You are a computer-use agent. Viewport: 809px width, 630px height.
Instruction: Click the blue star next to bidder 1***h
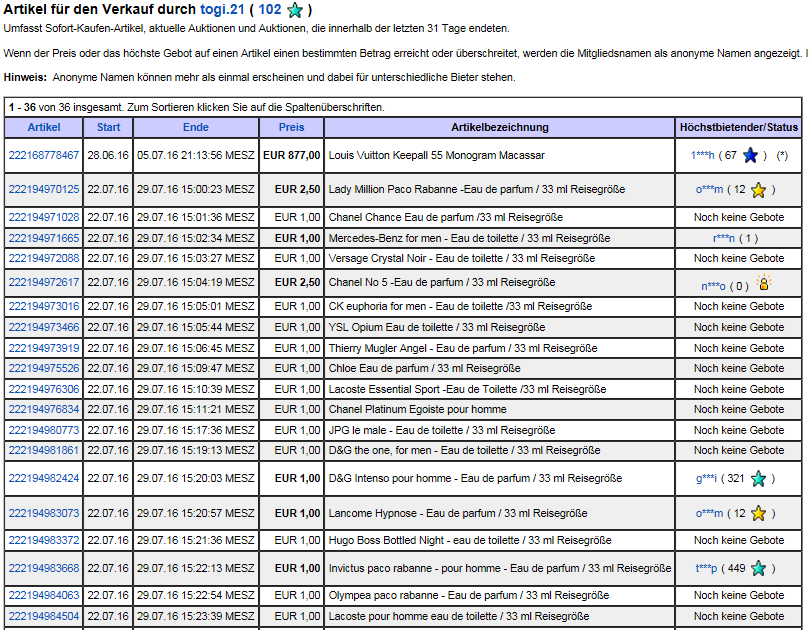point(750,155)
